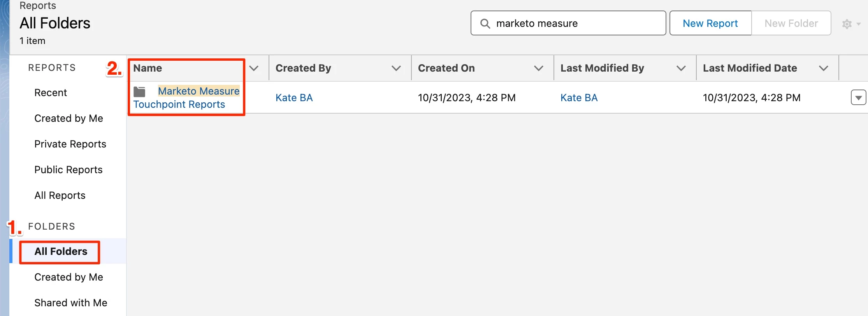This screenshot has width=868, height=316.
Task: Select Shared with Me folders
Action: [71, 303]
